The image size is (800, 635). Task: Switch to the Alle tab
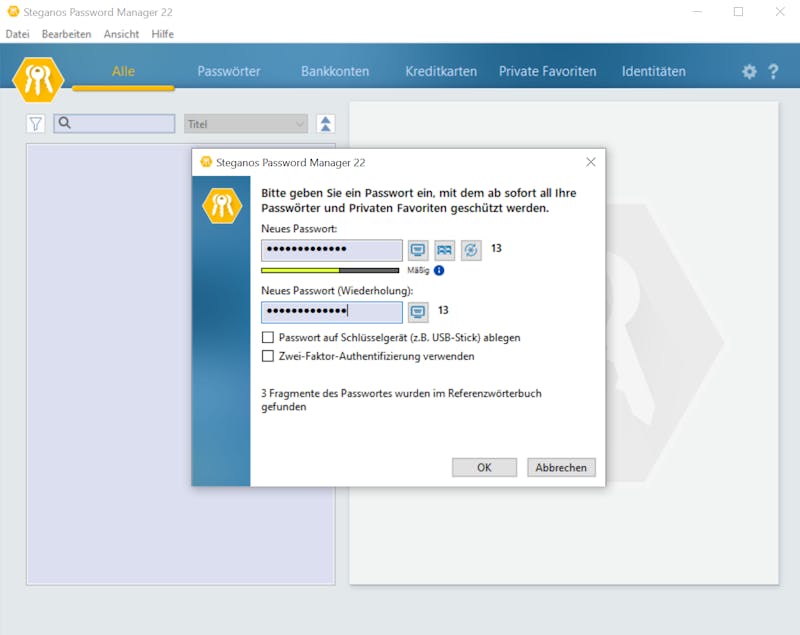pyautogui.click(x=123, y=71)
